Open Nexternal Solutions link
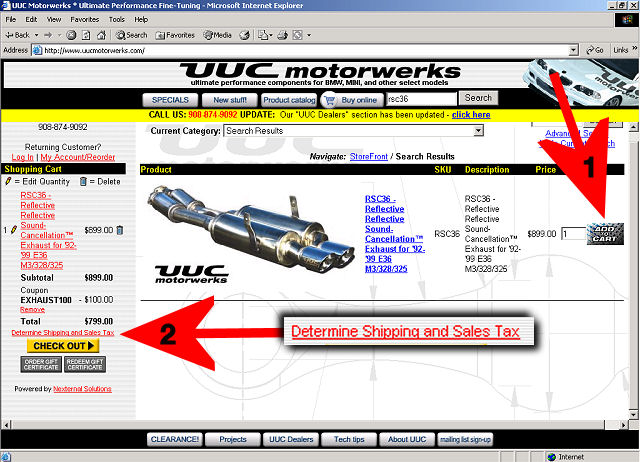The height and width of the screenshot is (462, 640). point(82,389)
